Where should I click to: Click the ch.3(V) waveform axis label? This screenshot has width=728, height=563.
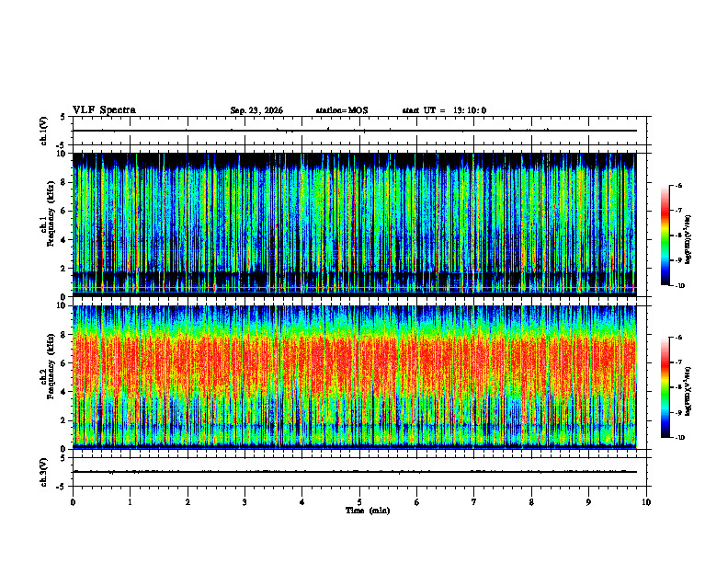(x=43, y=472)
